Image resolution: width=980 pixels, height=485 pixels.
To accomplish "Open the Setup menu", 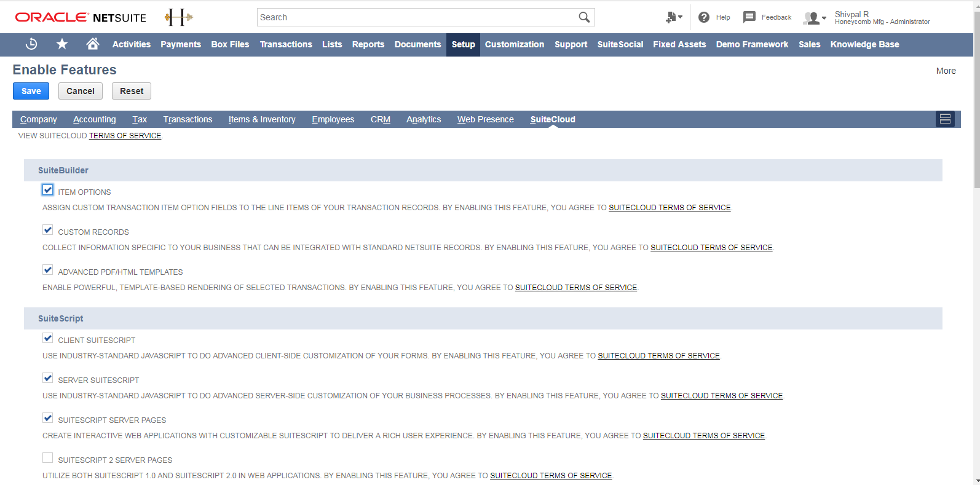I will [464, 44].
